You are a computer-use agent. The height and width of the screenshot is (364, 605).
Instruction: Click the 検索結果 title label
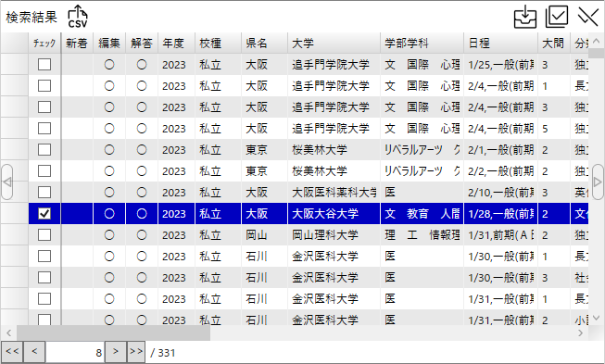click(32, 17)
